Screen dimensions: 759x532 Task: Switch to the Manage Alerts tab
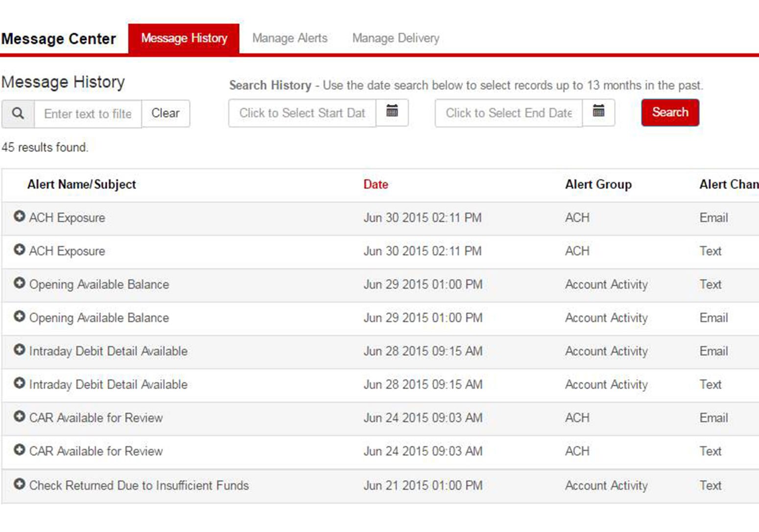point(289,38)
